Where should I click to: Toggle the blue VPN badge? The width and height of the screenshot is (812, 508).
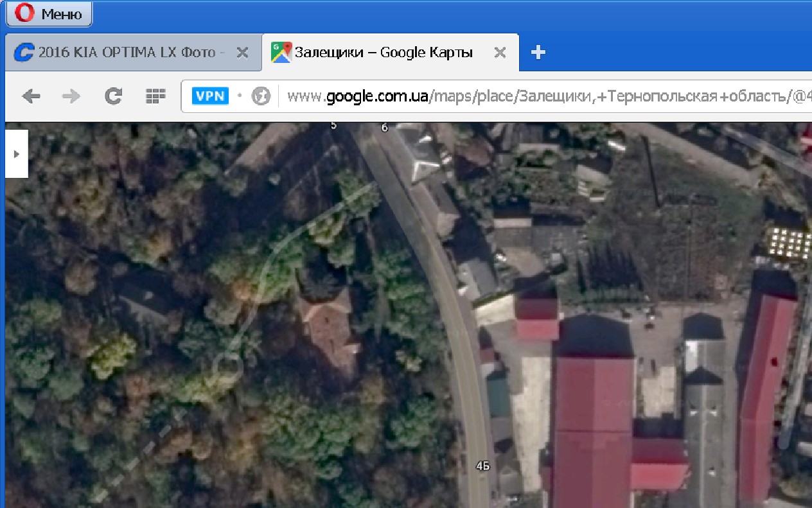click(x=210, y=96)
